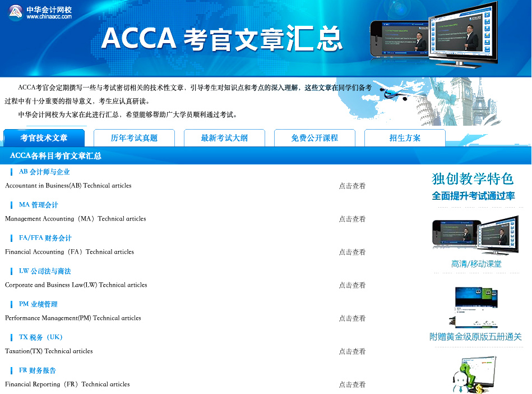Select the 考官技术文章 tab
The width and height of the screenshot is (532, 394).
click(x=44, y=138)
